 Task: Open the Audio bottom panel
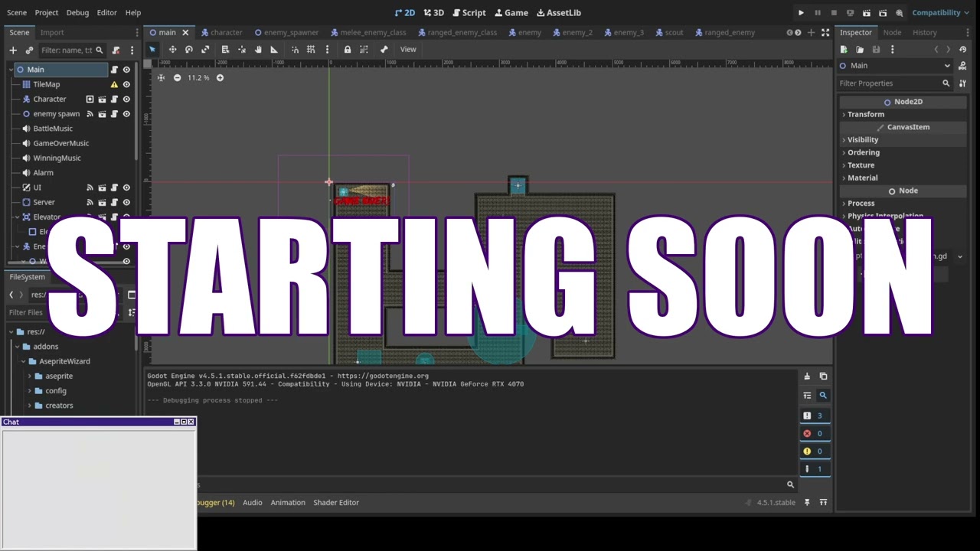[x=253, y=503]
